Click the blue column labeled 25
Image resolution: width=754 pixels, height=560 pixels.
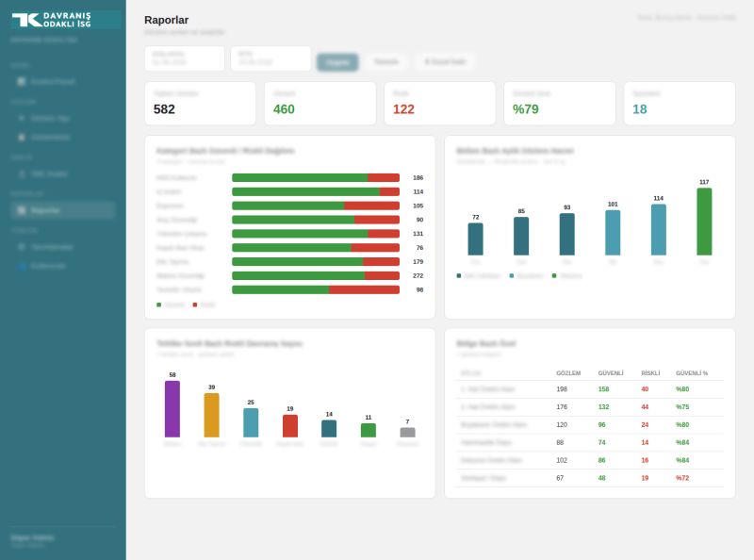251,422
